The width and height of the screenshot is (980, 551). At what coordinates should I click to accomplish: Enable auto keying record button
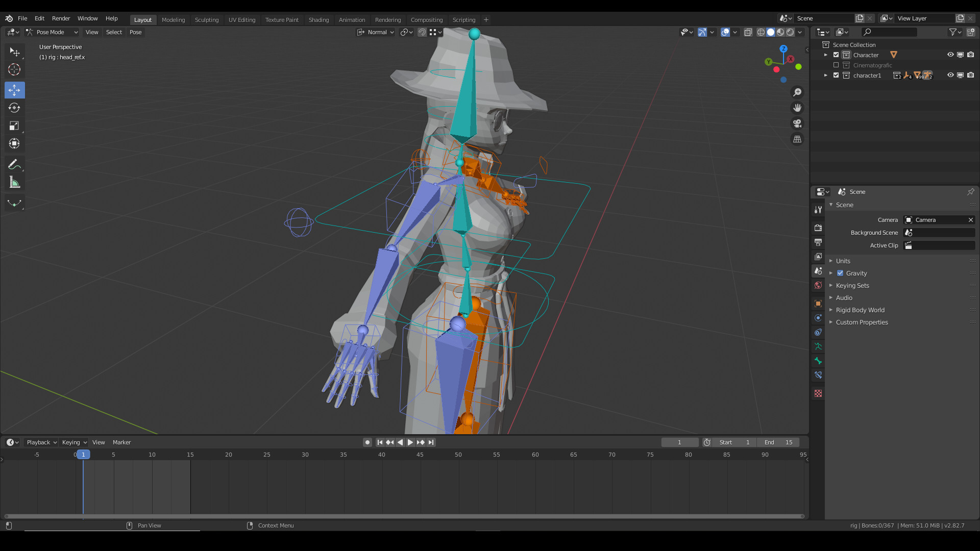[x=367, y=442]
